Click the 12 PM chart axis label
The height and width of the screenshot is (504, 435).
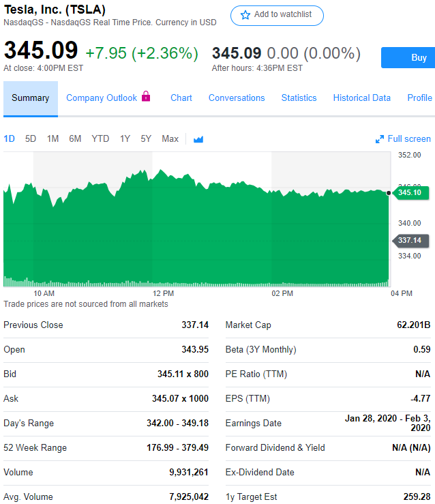point(163,293)
